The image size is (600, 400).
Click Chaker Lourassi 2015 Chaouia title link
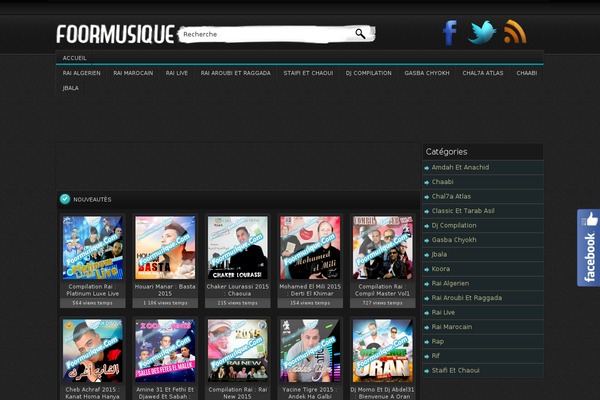pos(237,290)
